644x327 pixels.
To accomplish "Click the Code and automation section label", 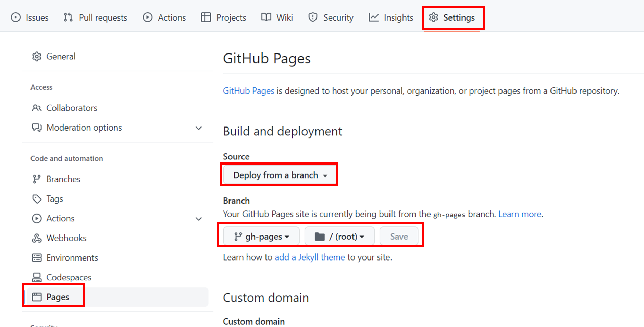I will (x=67, y=158).
